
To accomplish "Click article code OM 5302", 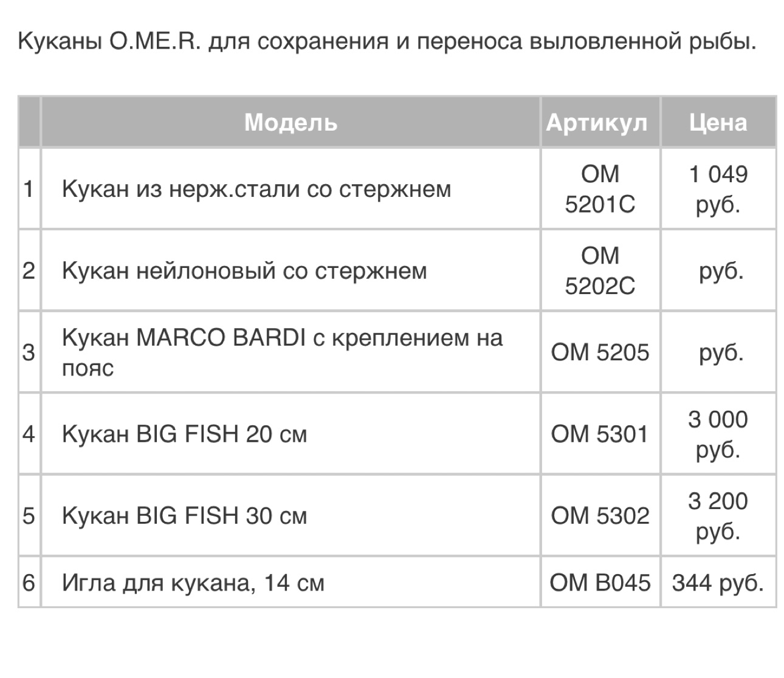I will (599, 516).
